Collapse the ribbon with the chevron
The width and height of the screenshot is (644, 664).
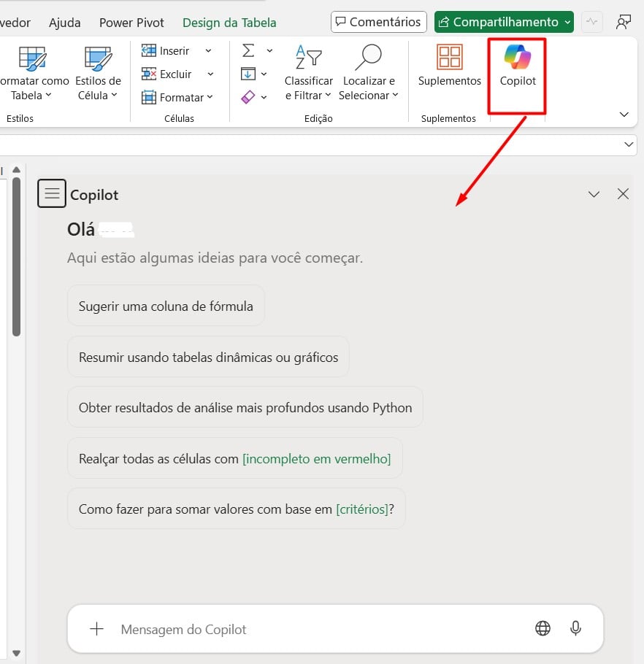coord(624,115)
